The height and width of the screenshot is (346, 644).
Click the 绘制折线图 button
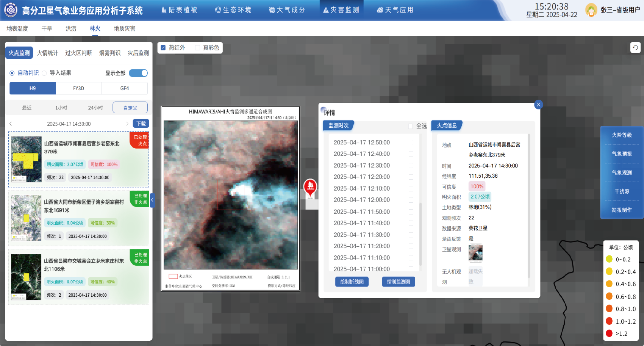(x=352, y=282)
